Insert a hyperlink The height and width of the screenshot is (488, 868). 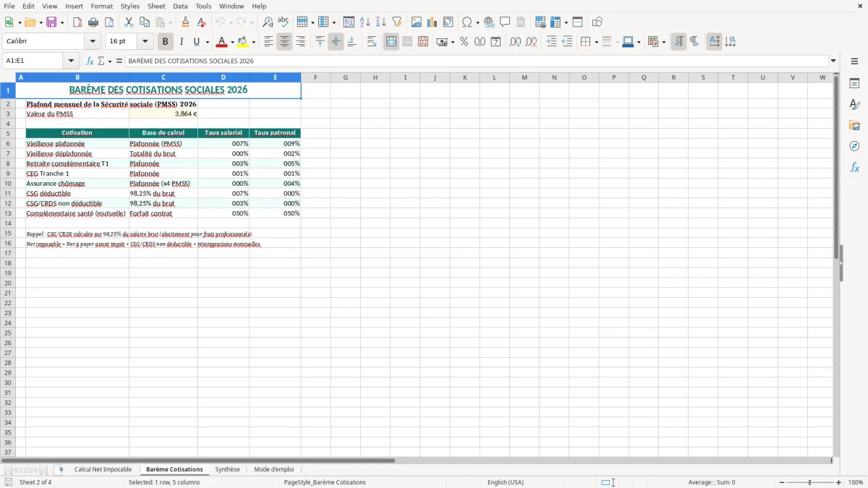(x=489, y=22)
